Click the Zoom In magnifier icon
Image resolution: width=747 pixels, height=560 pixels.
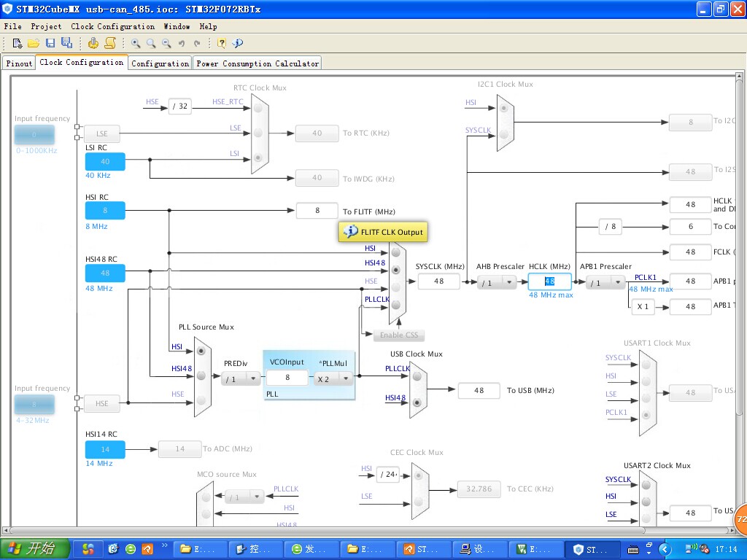(136, 43)
